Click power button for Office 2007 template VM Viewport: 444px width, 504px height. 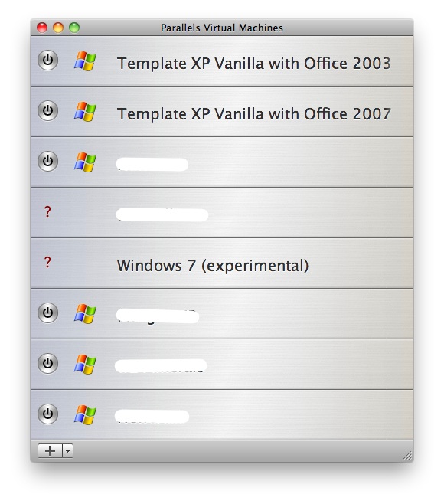[x=48, y=110]
